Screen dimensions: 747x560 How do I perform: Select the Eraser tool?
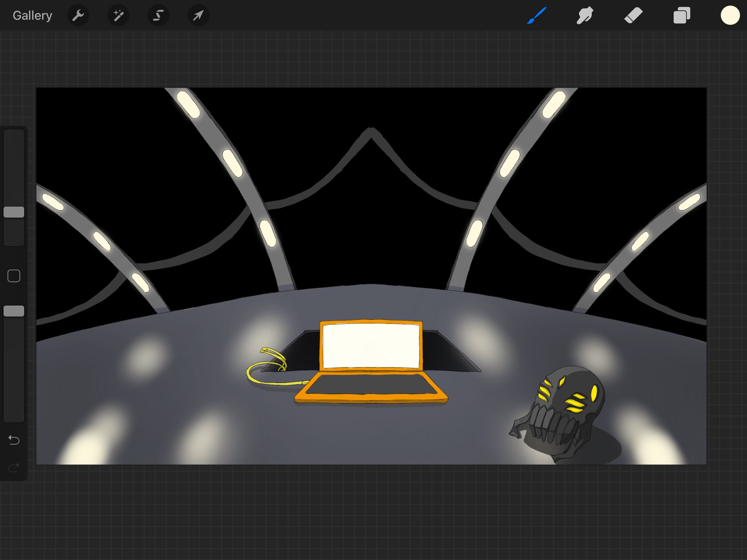click(633, 16)
